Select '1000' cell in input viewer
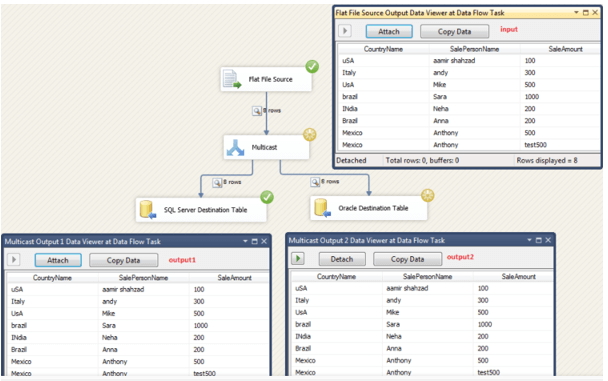 tap(560, 97)
